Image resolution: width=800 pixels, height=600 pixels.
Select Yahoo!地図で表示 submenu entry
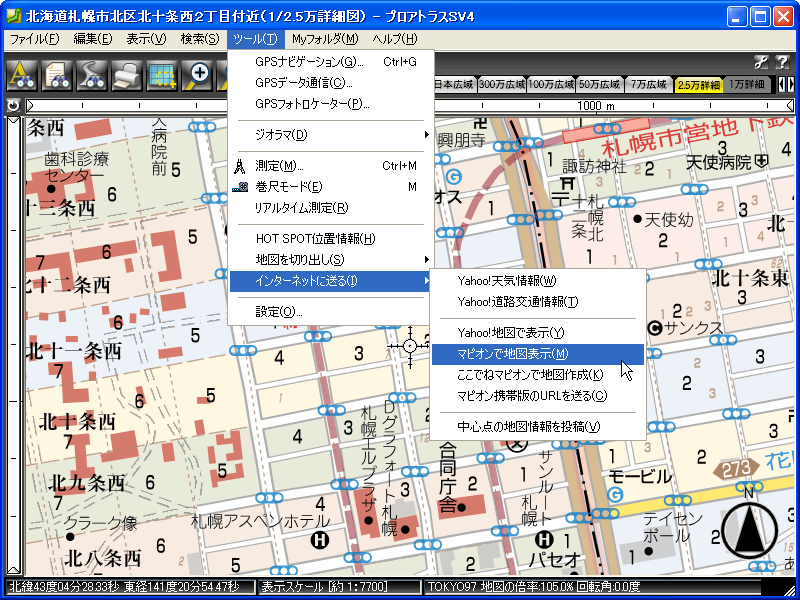(537, 333)
